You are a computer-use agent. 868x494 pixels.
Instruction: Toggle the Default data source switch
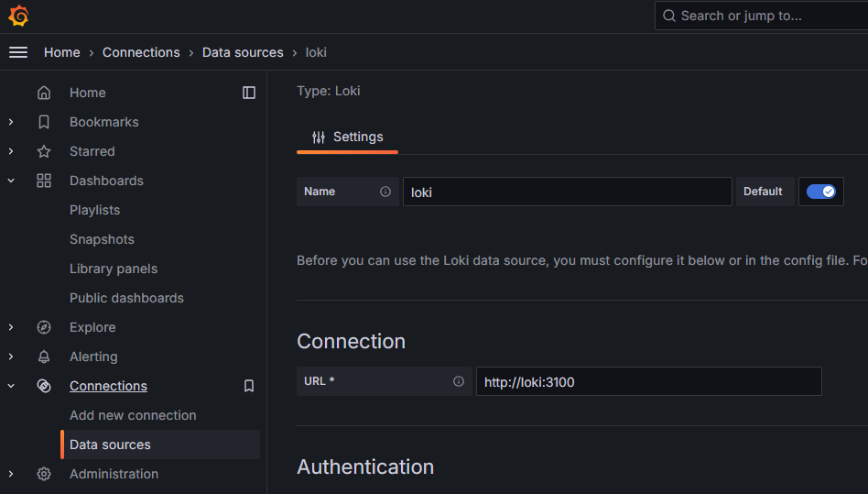click(x=821, y=192)
